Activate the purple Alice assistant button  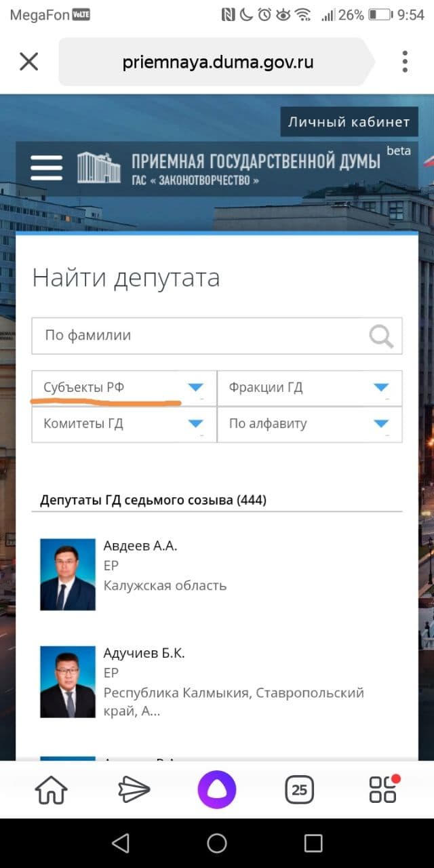(x=217, y=789)
